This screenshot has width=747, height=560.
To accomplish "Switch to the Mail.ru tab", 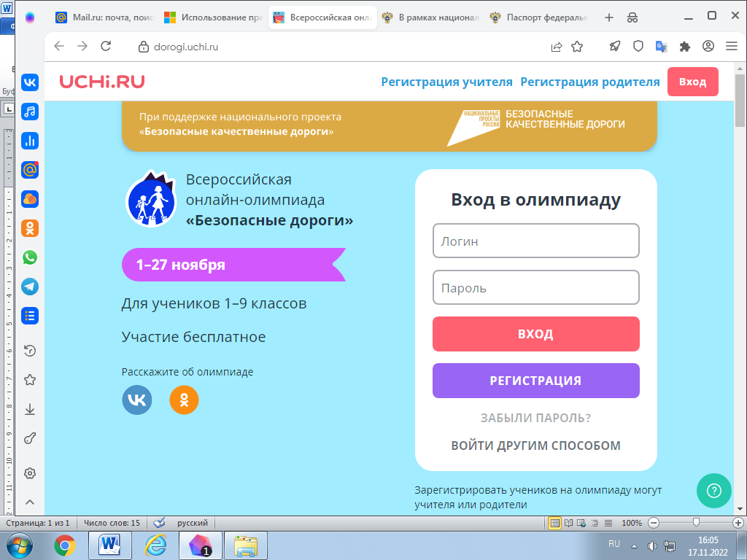I will [104, 17].
